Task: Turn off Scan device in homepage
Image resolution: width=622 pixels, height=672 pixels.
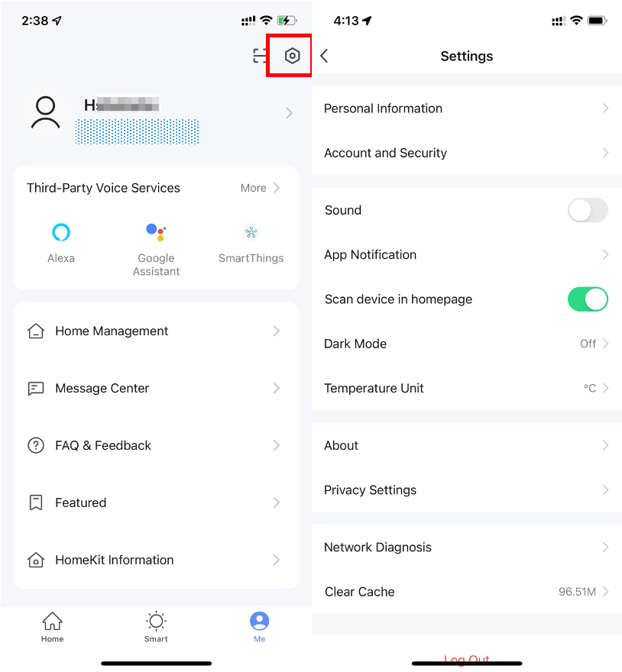Action: tap(588, 299)
